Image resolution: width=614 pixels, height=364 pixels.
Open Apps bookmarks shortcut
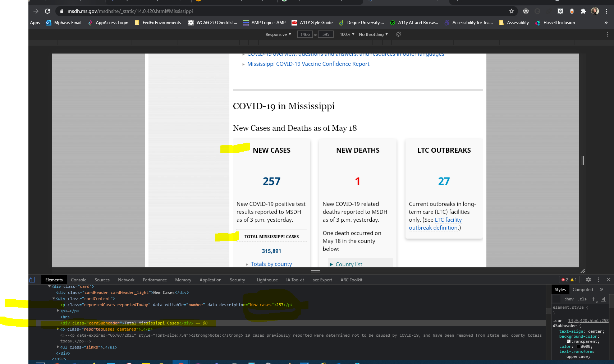pos(35,23)
